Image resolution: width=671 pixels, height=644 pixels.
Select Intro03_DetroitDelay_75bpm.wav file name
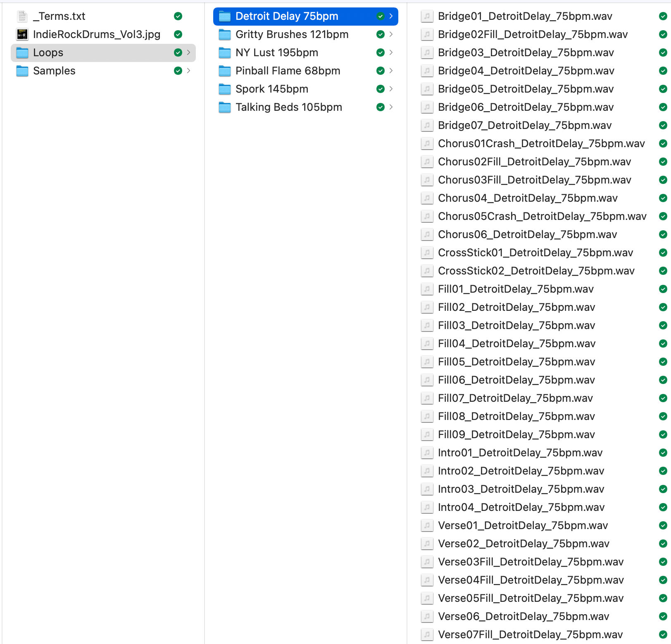(x=521, y=489)
